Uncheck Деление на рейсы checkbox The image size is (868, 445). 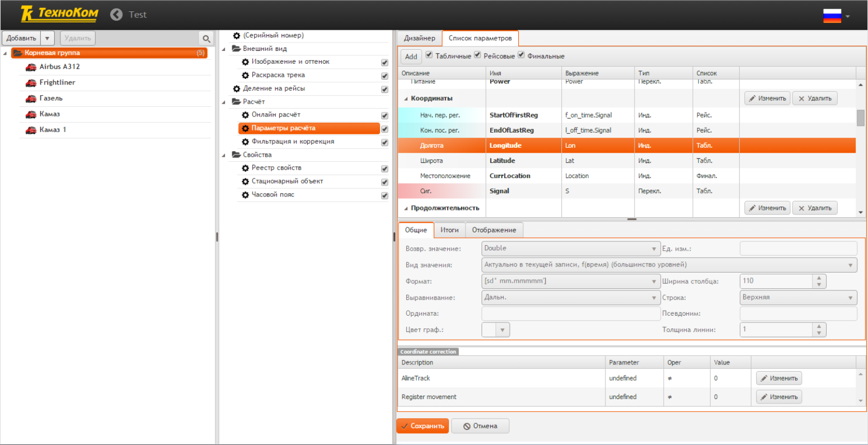point(384,90)
